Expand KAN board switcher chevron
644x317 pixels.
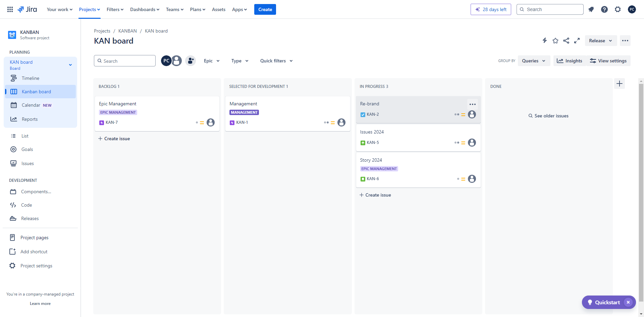[x=70, y=65]
